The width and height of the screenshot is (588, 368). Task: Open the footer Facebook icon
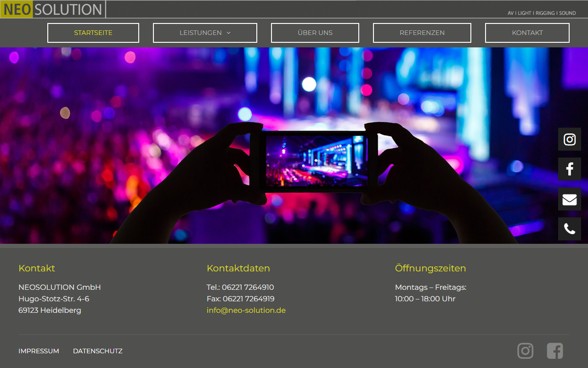click(555, 351)
